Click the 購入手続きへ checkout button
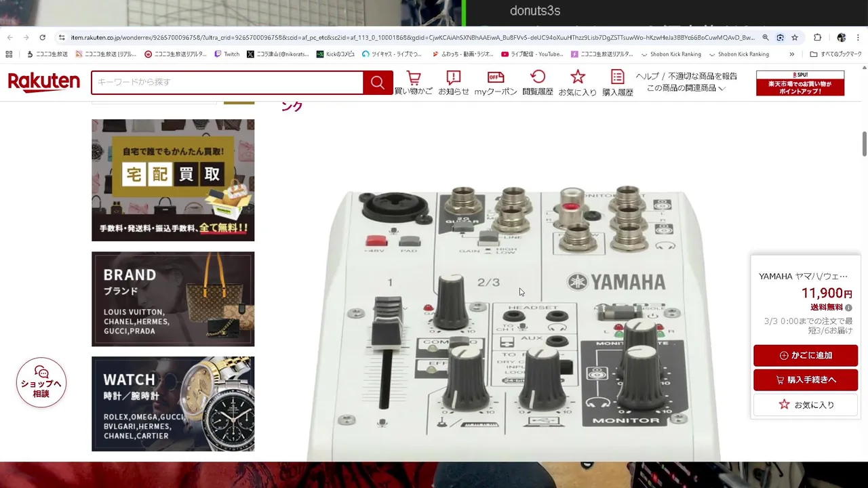 tap(806, 380)
